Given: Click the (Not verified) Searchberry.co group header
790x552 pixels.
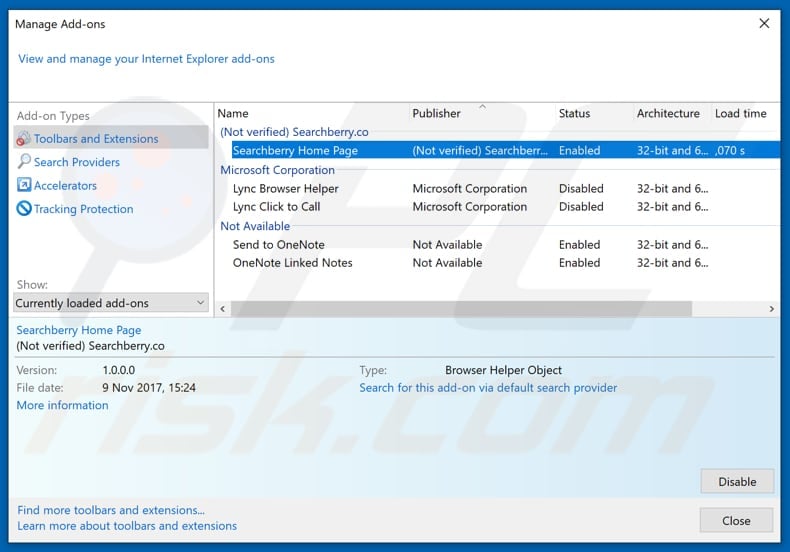Looking at the screenshot, I should (x=294, y=132).
